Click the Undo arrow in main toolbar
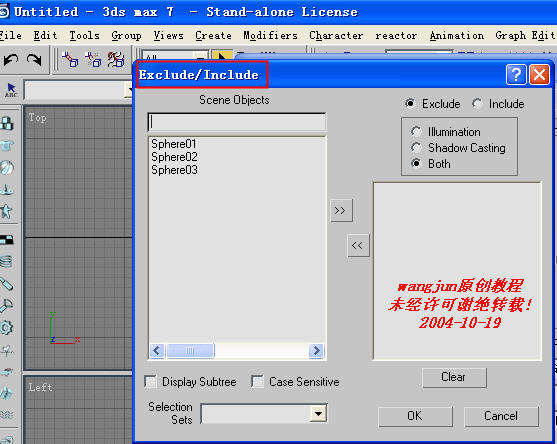 [11, 59]
